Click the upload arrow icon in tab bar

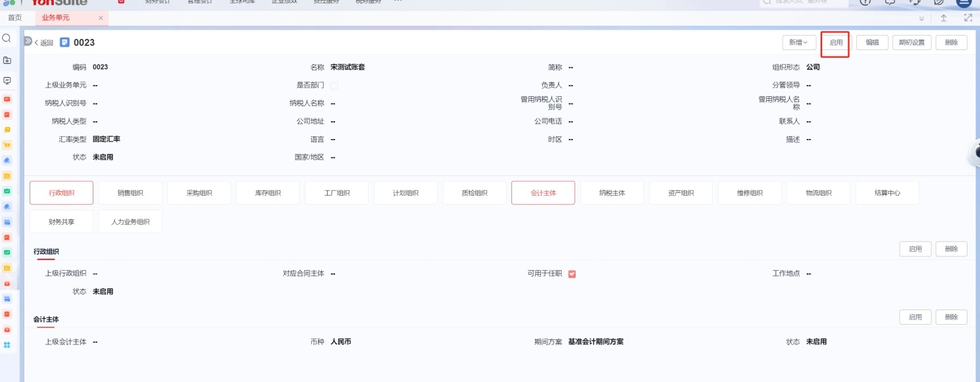pyautogui.click(x=943, y=18)
